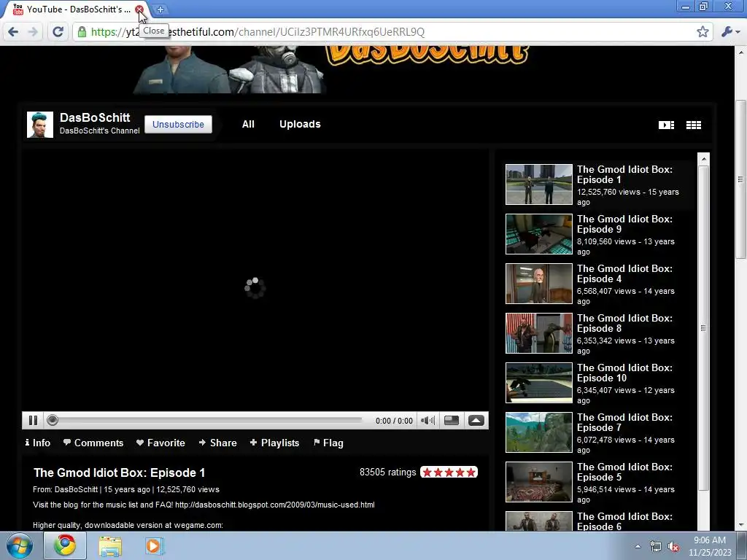This screenshot has width=747, height=560.
Task: Select the Uploads filter
Action: (x=300, y=124)
